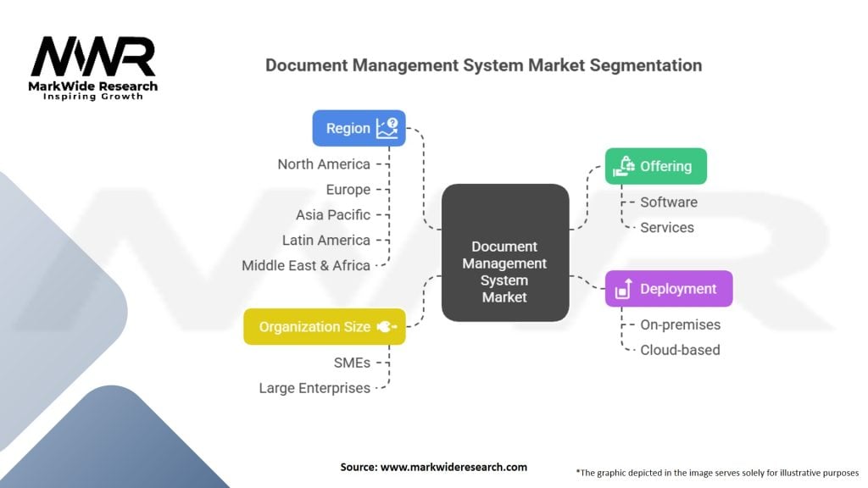Click the chart icon in Region box
This screenshot has height=488, width=868.
click(x=387, y=128)
